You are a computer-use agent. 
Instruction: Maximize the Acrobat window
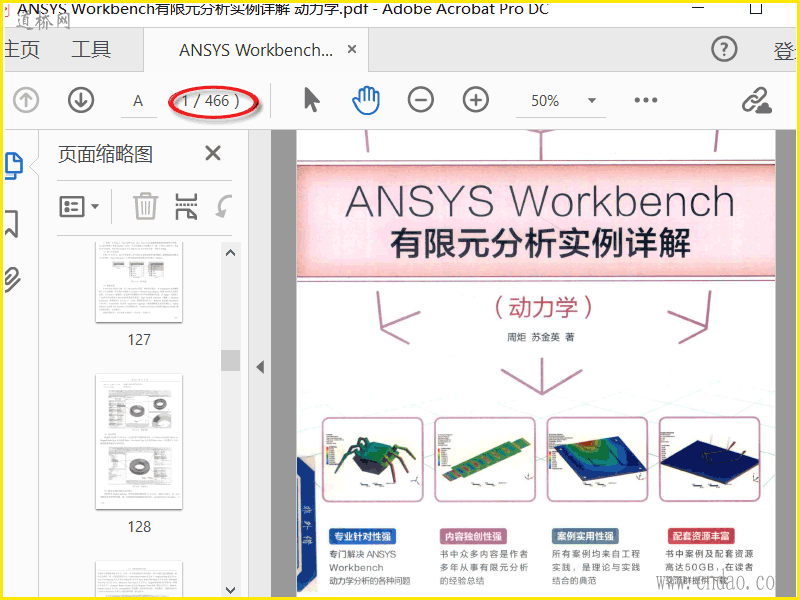click(x=756, y=8)
